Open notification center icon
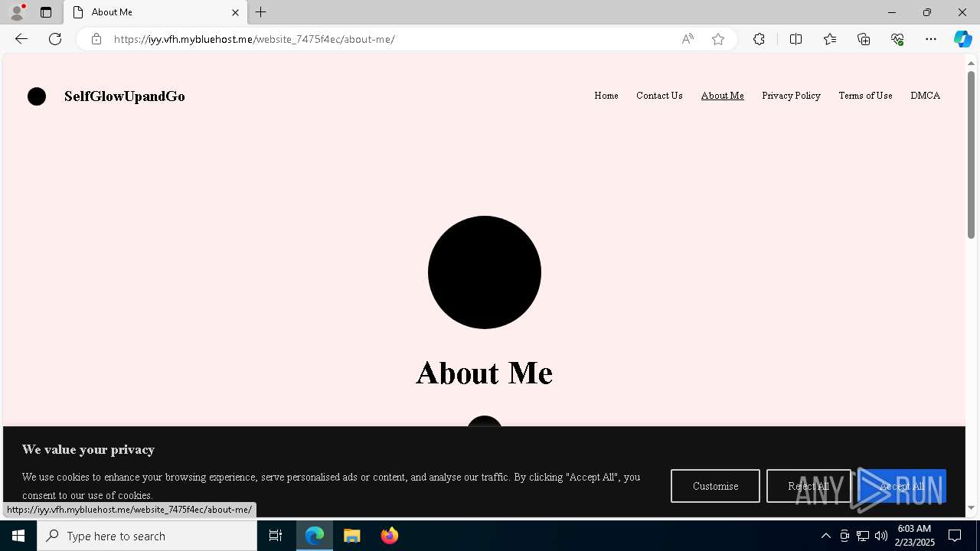The width and height of the screenshot is (980, 551). (955, 536)
